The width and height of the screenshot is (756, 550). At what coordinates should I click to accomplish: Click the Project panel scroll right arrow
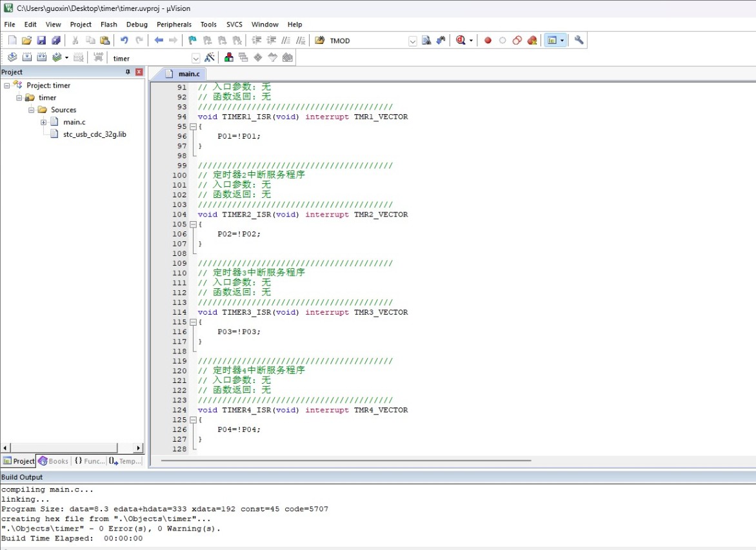click(x=139, y=448)
